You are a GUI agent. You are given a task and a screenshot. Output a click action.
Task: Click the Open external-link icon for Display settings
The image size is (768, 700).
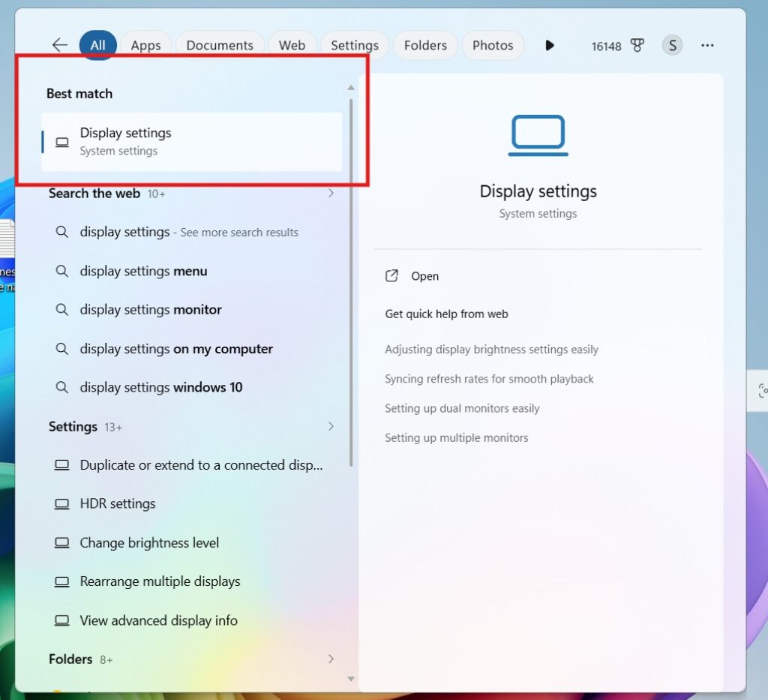pyautogui.click(x=391, y=275)
